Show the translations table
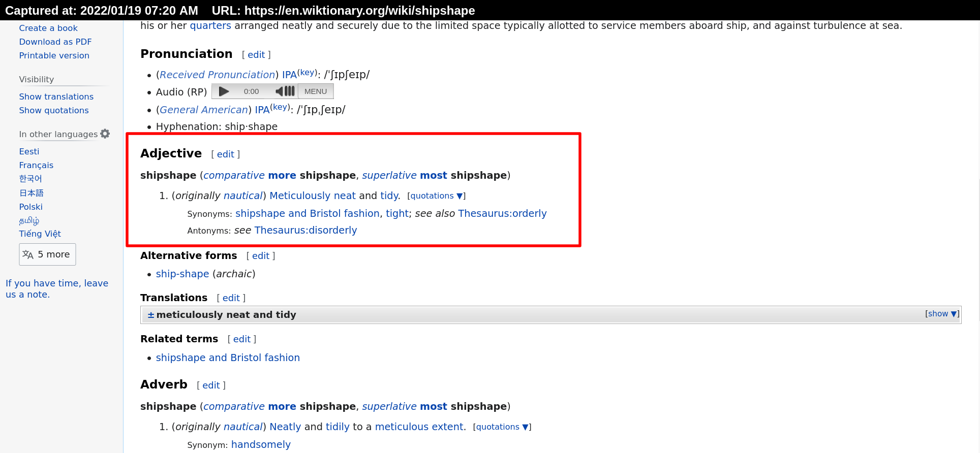Viewport: 980px width, 453px height. [942, 314]
